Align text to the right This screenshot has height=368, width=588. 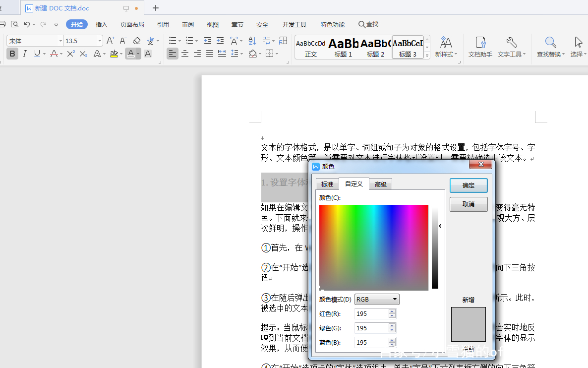click(197, 54)
